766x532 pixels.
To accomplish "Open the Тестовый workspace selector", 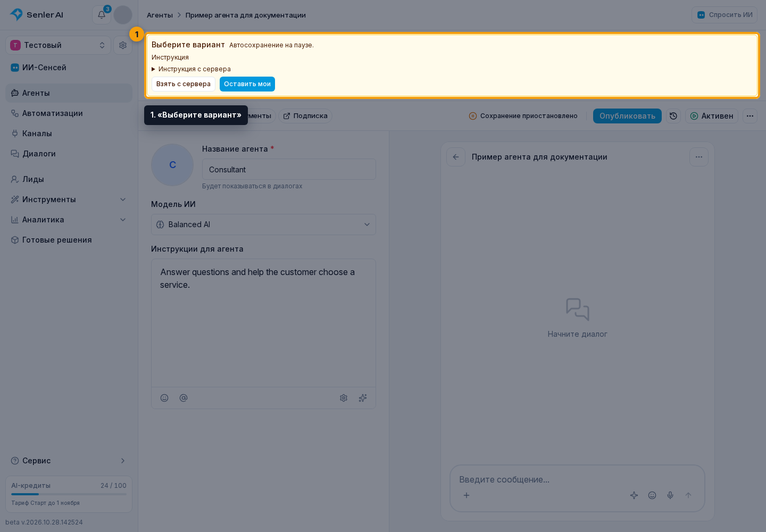I will pos(58,45).
